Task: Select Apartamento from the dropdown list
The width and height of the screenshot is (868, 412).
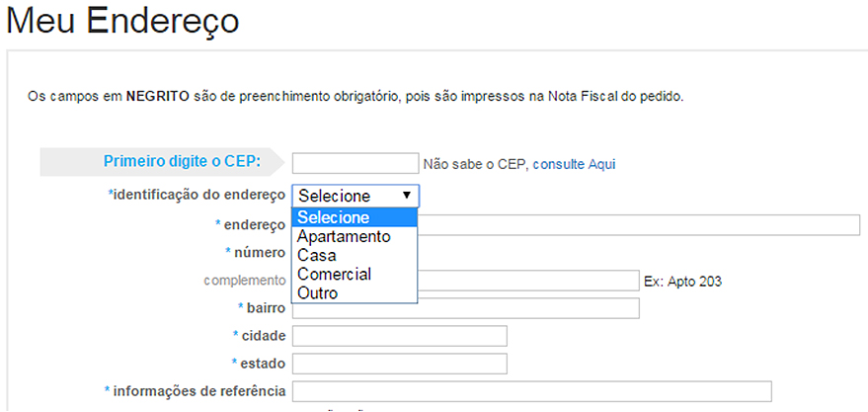Action: pyautogui.click(x=344, y=237)
